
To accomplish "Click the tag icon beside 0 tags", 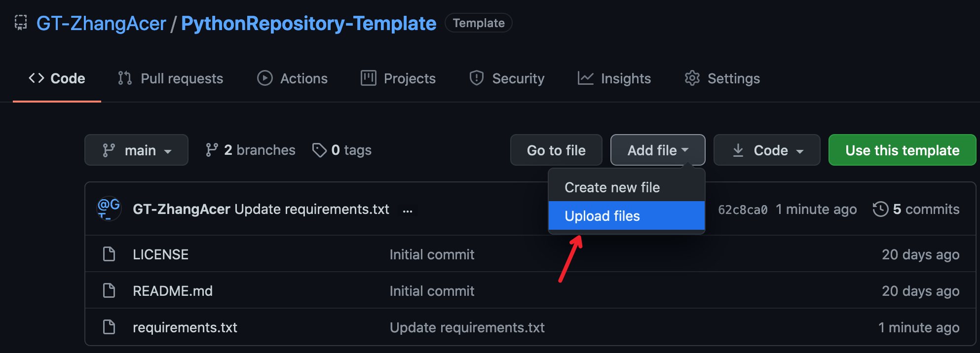I will [x=319, y=150].
